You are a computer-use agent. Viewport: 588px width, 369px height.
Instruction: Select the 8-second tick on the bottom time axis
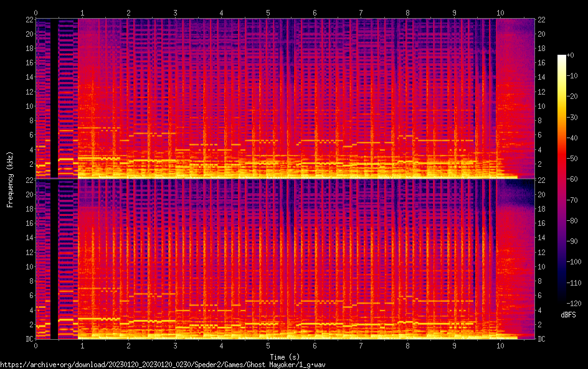point(408,346)
